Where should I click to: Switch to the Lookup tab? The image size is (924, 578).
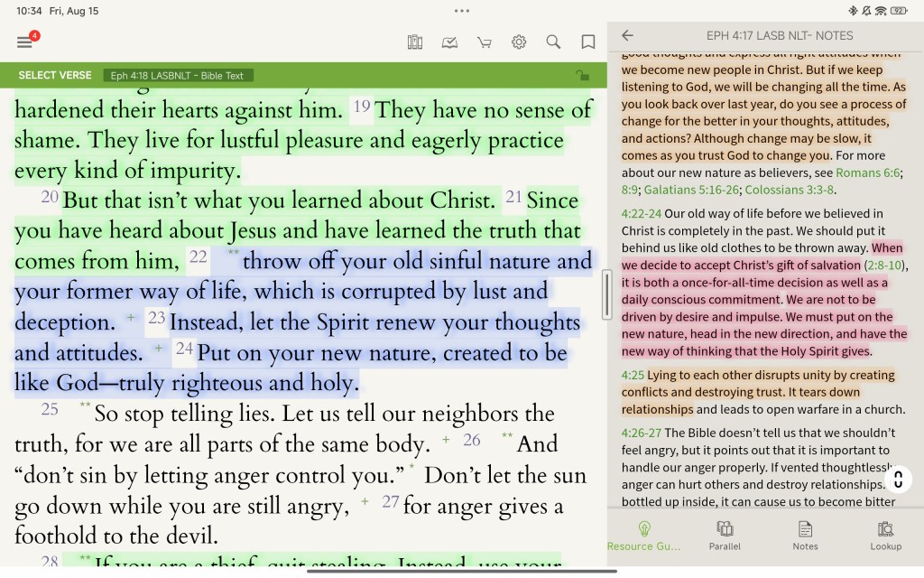pos(885,535)
